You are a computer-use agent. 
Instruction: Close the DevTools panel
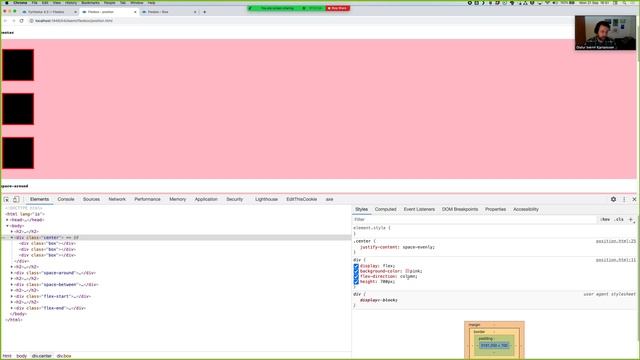[634, 199]
